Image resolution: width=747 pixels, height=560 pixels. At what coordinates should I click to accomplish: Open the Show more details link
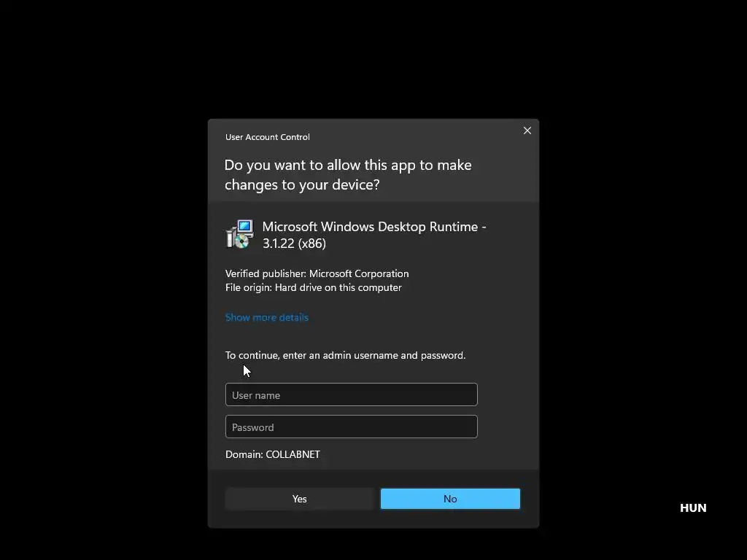267,318
